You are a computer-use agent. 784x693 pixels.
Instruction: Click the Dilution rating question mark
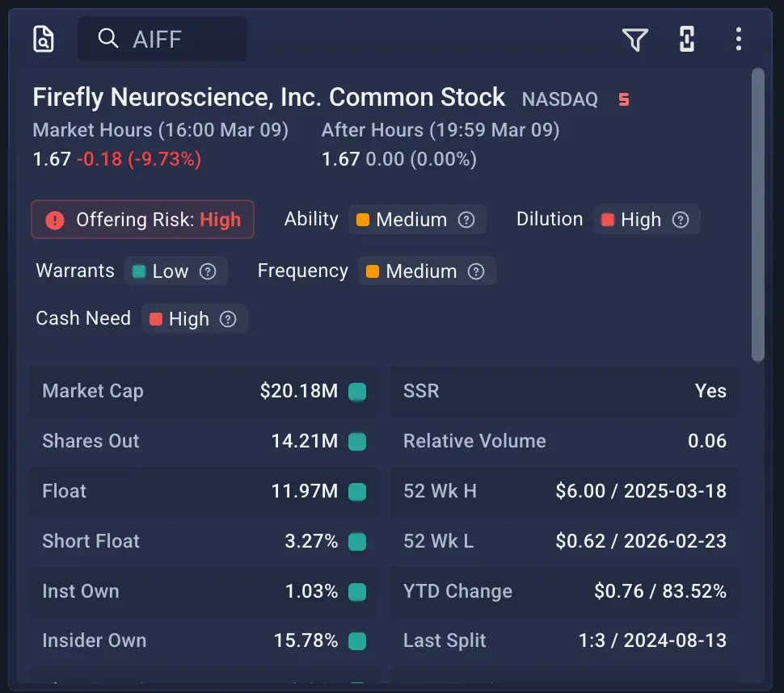(x=681, y=219)
